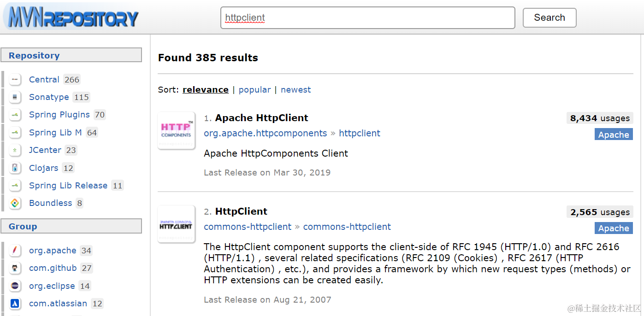The image size is (644, 316).
Task: Open the Commons HttpClient logo thumbnail
Action: click(x=176, y=224)
